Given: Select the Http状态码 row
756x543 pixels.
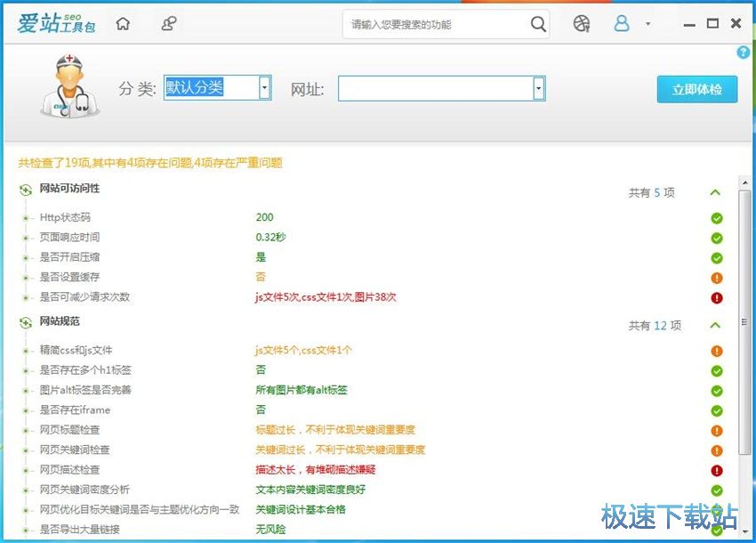Looking at the screenshot, I should coord(374,218).
